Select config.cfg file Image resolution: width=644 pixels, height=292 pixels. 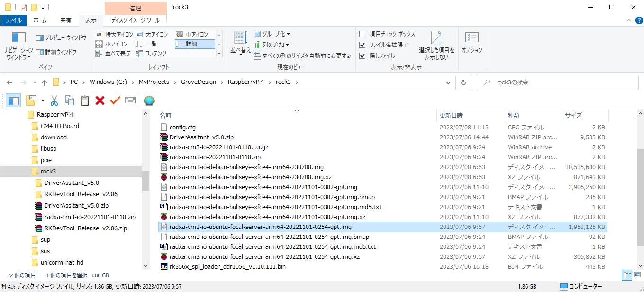[x=182, y=128]
